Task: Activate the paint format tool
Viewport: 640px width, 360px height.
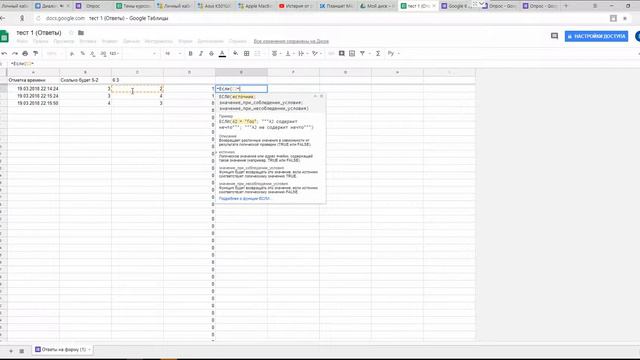Action: point(36,53)
